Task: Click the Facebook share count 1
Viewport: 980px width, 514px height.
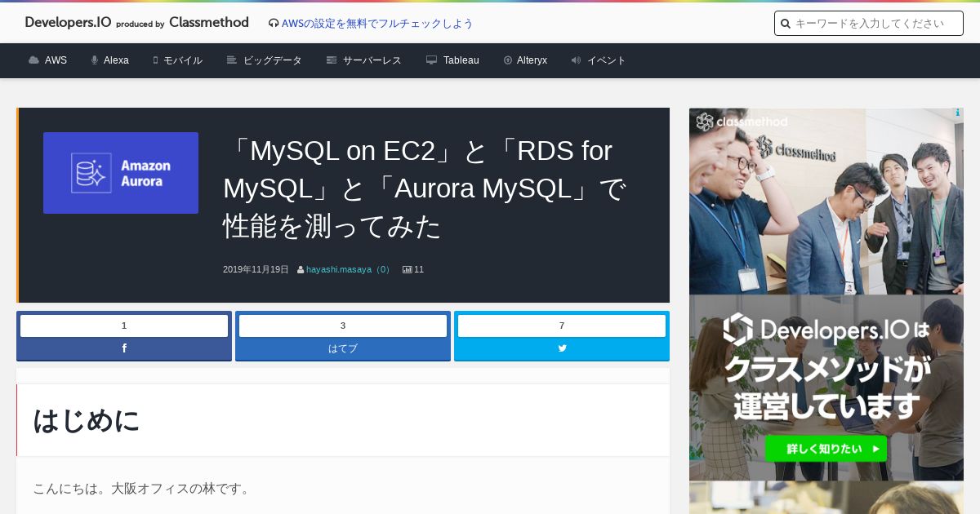Action: [124, 326]
